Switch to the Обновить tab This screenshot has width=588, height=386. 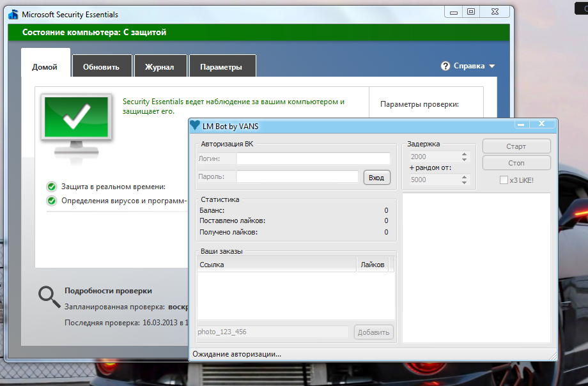click(101, 67)
